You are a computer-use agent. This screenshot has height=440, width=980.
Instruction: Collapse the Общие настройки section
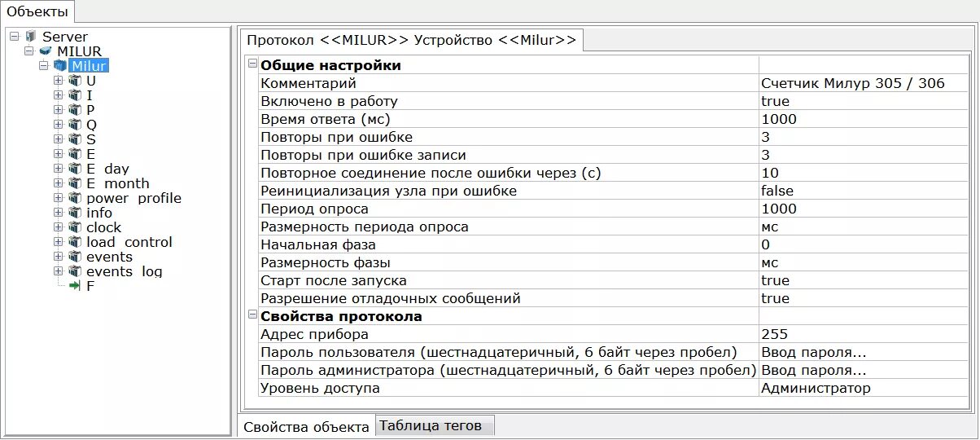point(252,64)
